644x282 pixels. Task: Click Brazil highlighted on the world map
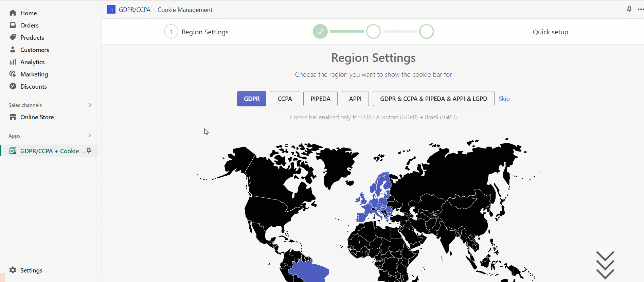click(308, 270)
